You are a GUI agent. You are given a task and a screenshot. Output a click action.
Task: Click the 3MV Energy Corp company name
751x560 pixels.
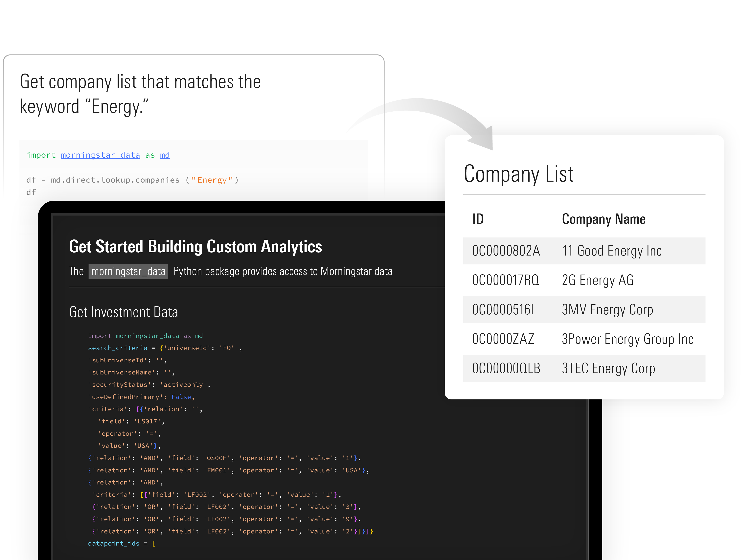pyautogui.click(x=607, y=310)
